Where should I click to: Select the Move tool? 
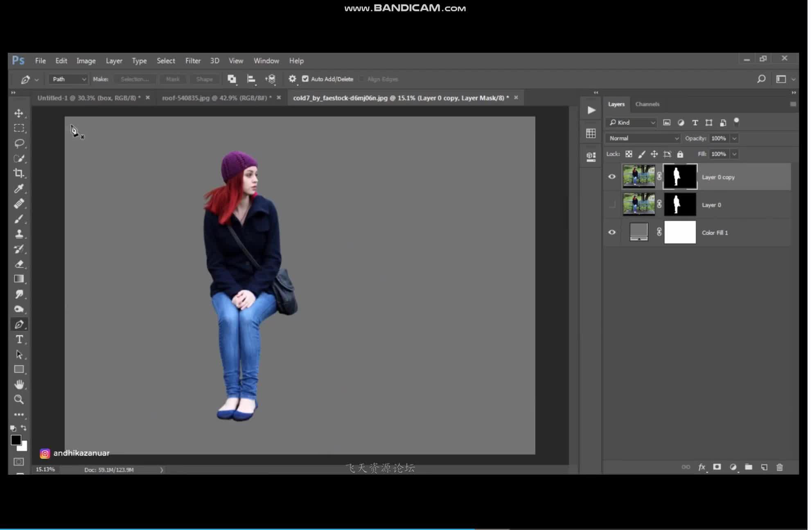[x=18, y=113]
